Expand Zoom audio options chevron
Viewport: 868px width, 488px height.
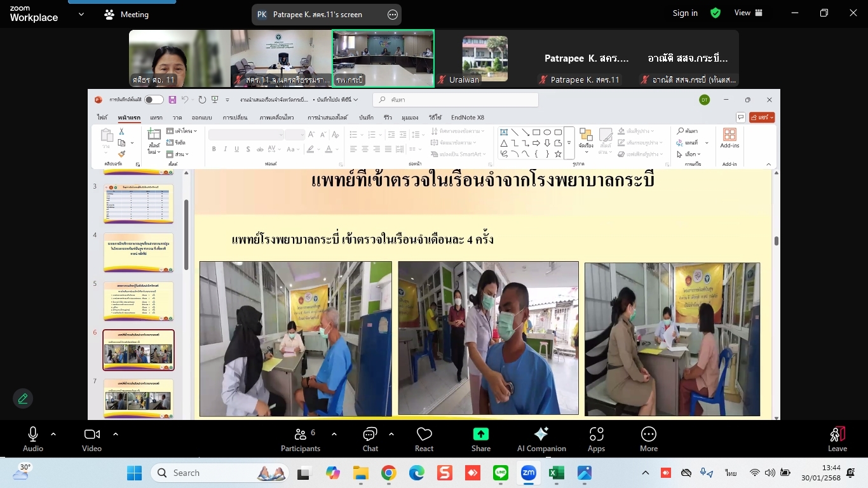(53, 434)
